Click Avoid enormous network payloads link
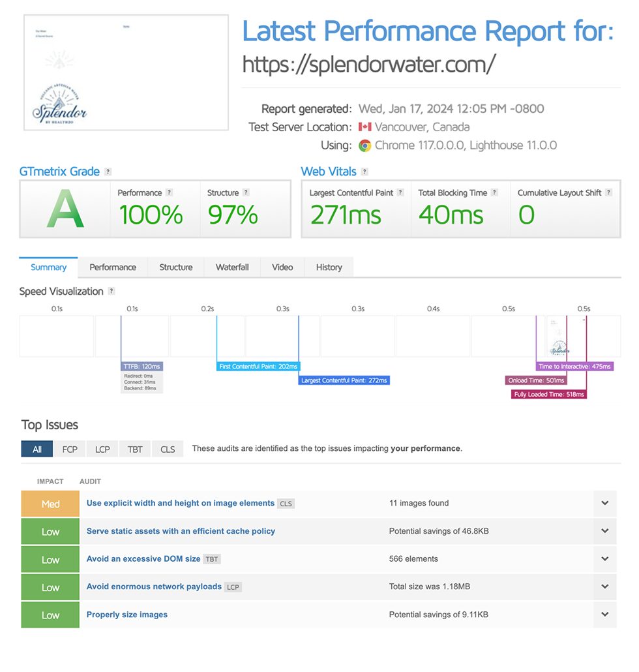This screenshot has width=639, height=672. (154, 587)
